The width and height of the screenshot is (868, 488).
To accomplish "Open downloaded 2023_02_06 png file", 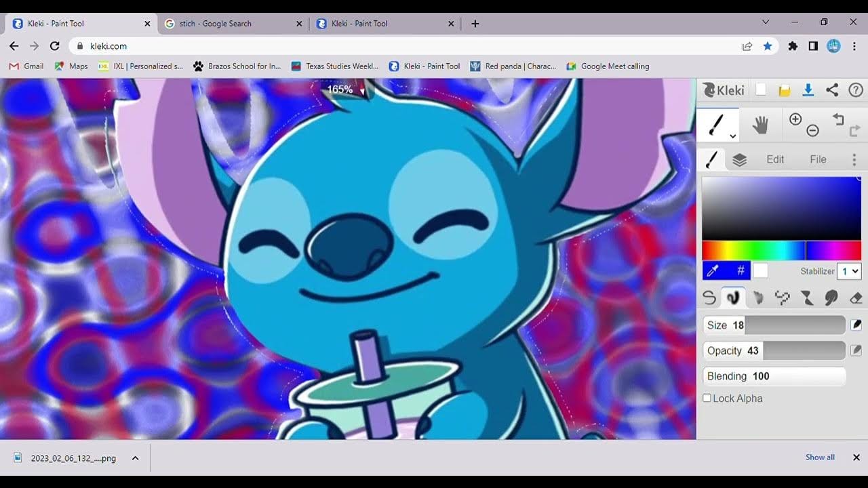I will coord(66,458).
